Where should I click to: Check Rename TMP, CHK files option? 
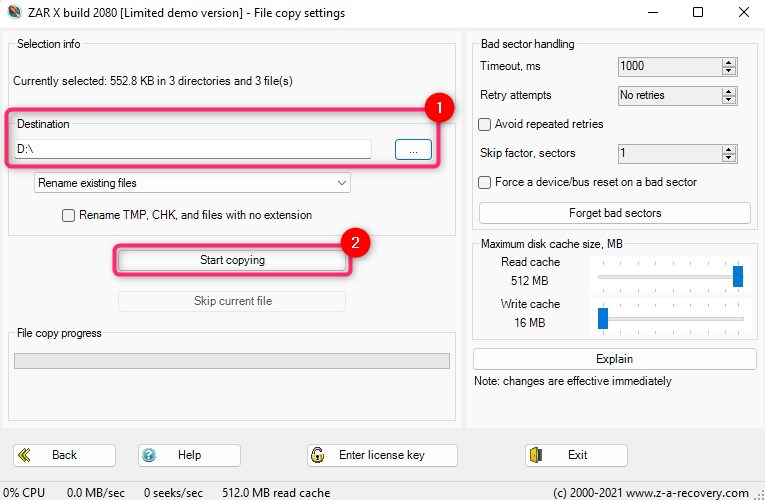tap(69, 215)
